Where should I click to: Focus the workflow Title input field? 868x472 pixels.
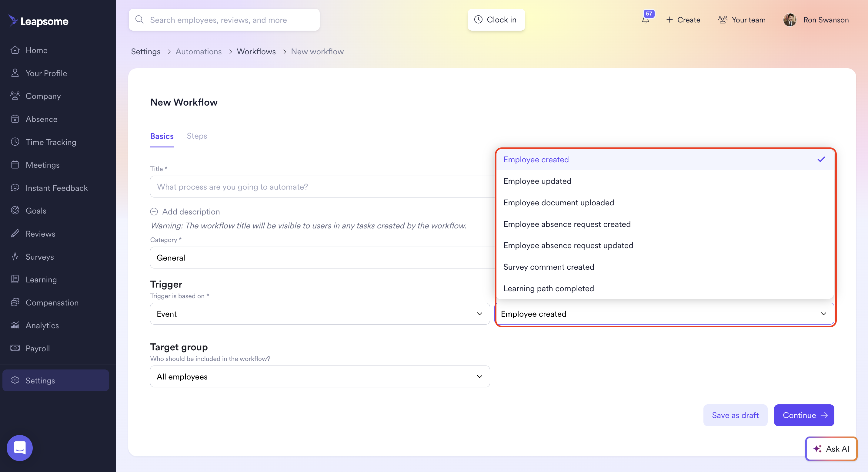(322, 187)
